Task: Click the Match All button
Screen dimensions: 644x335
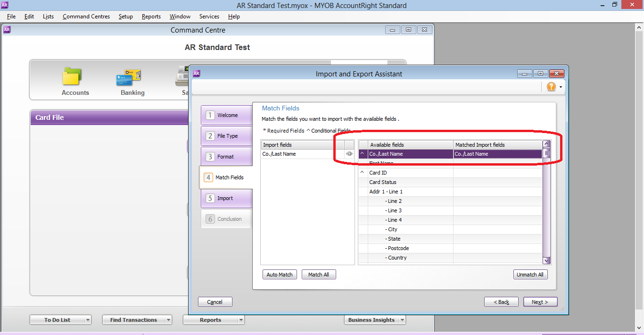Action: 319,275
